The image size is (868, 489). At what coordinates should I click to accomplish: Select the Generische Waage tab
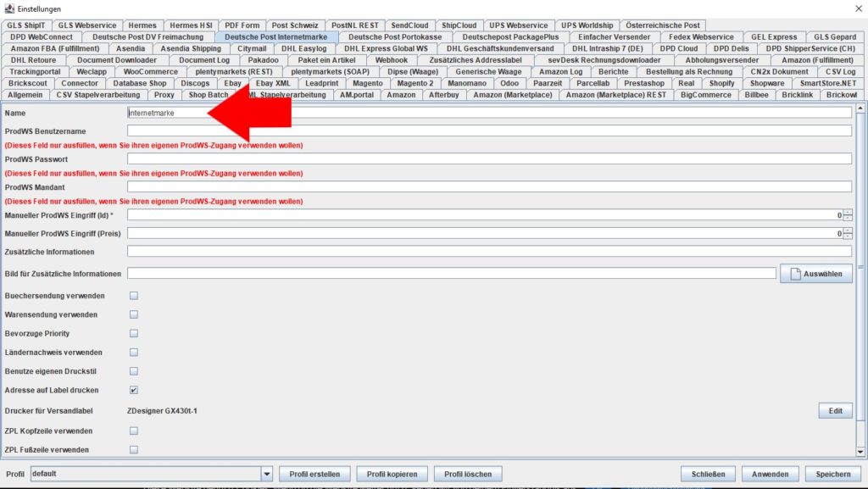click(x=488, y=72)
